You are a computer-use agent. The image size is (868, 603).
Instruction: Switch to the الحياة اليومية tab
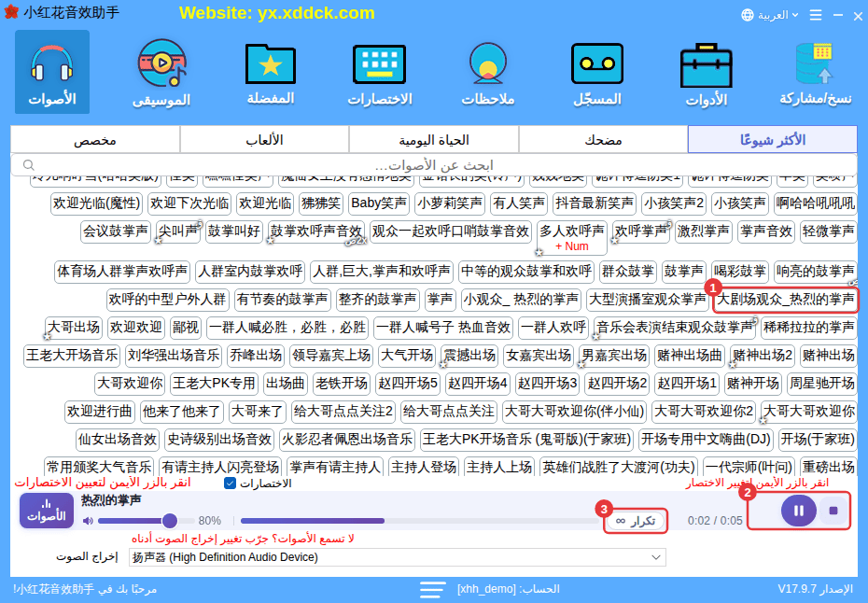tap(433, 139)
